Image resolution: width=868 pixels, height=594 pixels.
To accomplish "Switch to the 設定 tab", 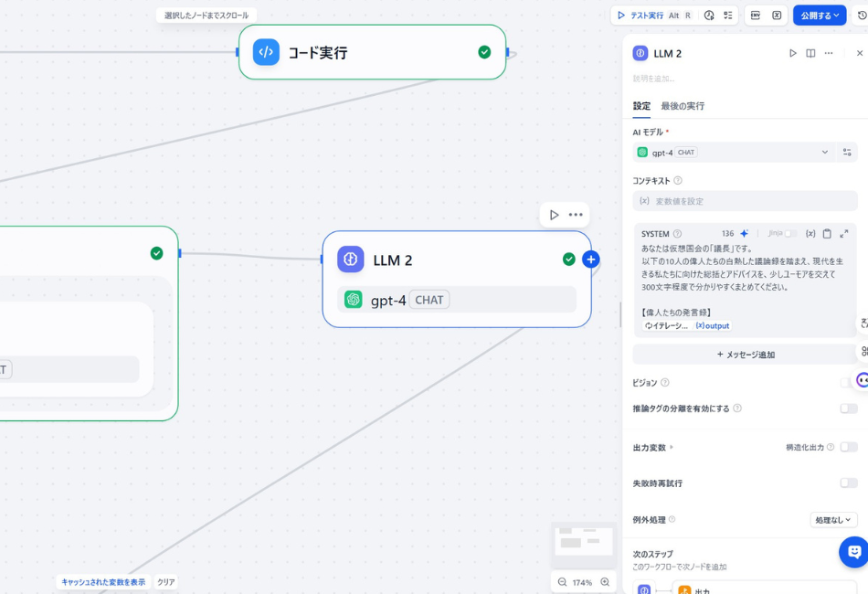I will tap(641, 106).
